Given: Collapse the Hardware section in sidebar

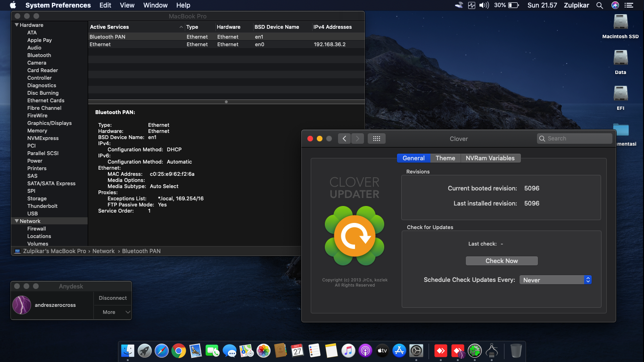Looking at the screenshot, I should [17, 25].
